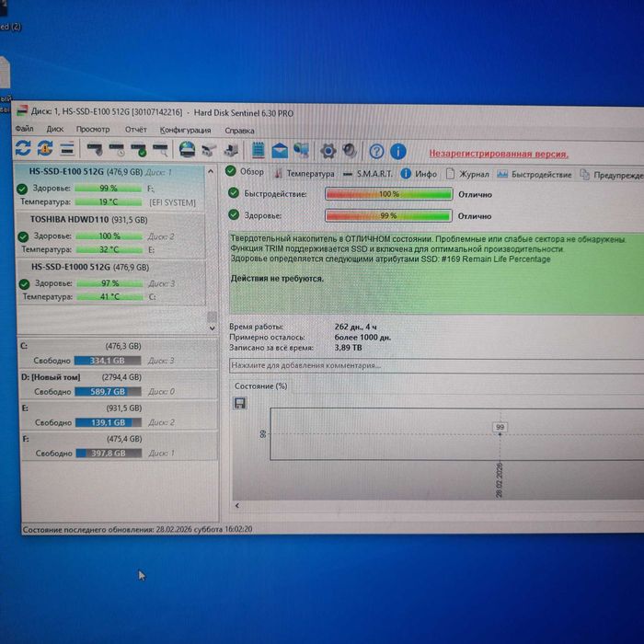This screenshot has height=644, width=644.
Task: Click the status bar last update text
Action: pos(137,529)
